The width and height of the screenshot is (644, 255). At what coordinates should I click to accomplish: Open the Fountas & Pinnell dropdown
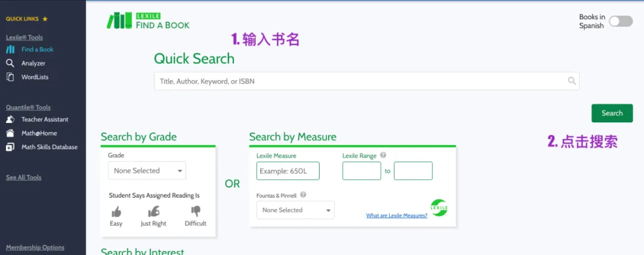click(x=295, y=210)
